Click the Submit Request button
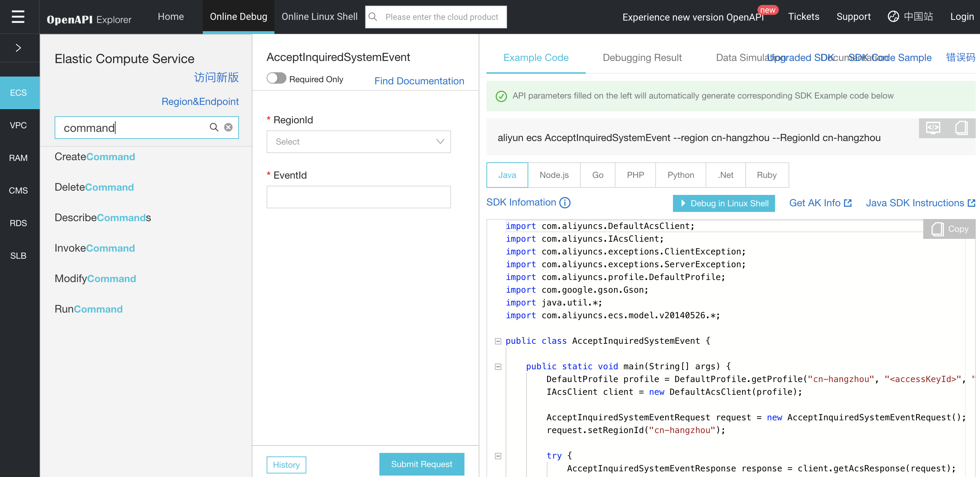Image resolution: width=980 pixels, height=477 pixels. click(x=422, y=464)
